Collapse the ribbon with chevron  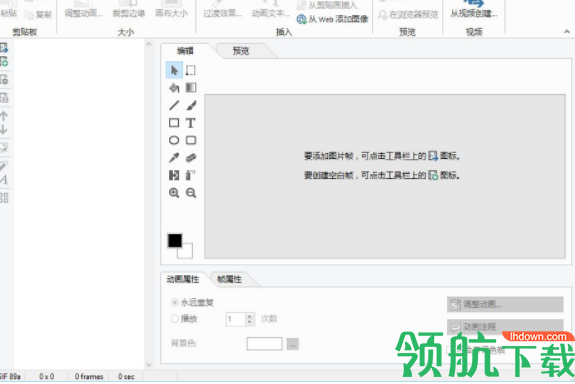click(567, 32)
